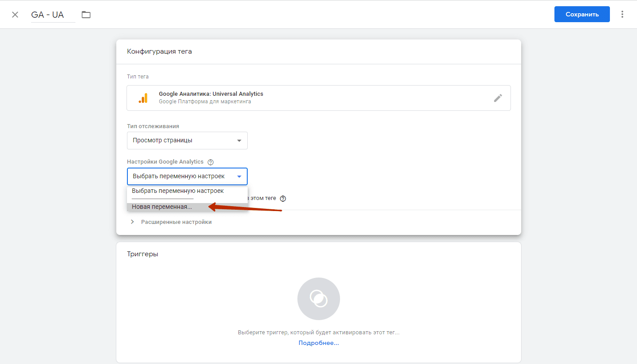
Task: Open the folder icon next to tag name
Action: (86, 15)
